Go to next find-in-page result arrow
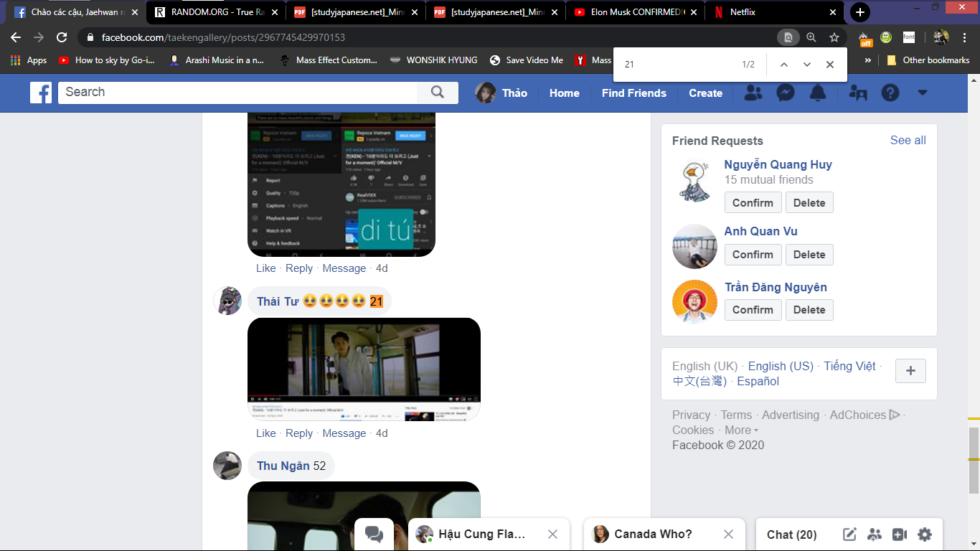 click(x=807, y=65)
